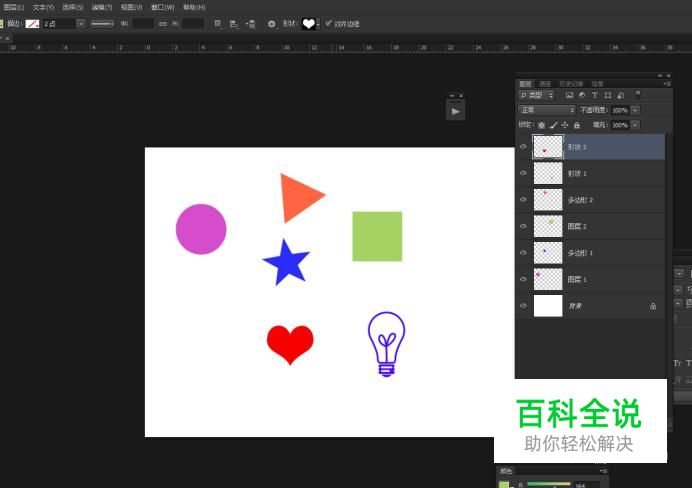Filter layers by shape icon

607,95
